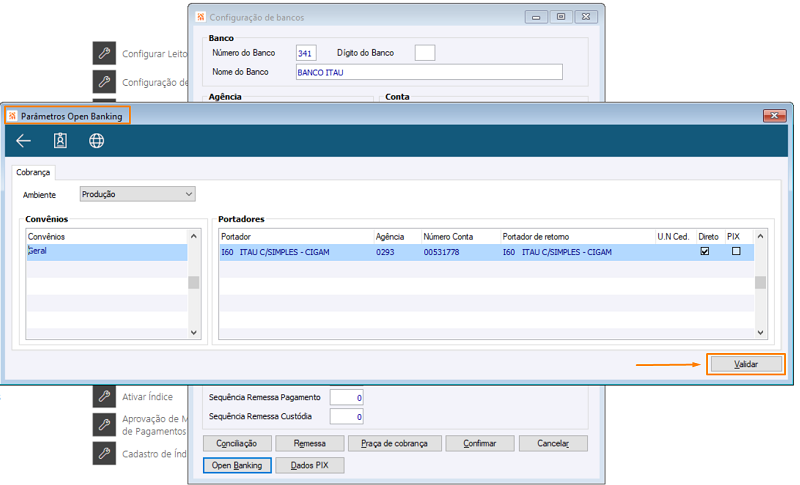This screenshot has height=485, width=800.
Task: Click the Open Banking button
Action: click(237, 465)
